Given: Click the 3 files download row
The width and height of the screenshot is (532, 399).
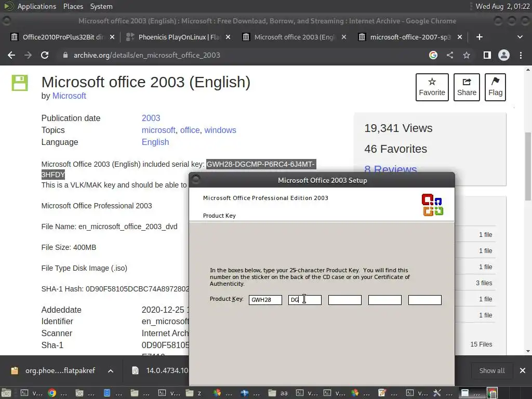Looking at the screenshot, I should coord(484,283).
